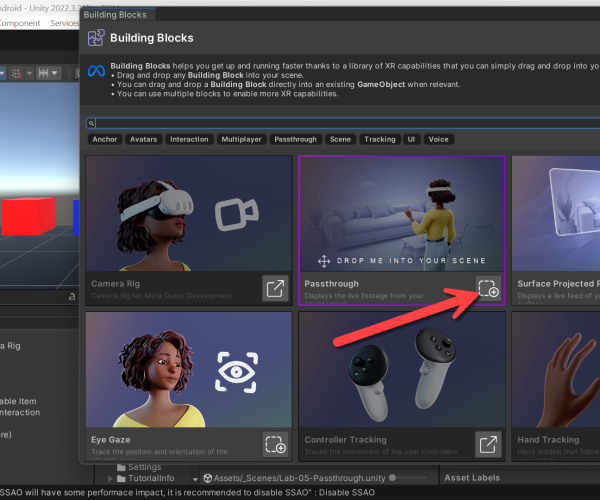This screenshot has width=600, height=500.
Task: Open the Controller Tracking block's external-link icon
Action: point(488,444)
